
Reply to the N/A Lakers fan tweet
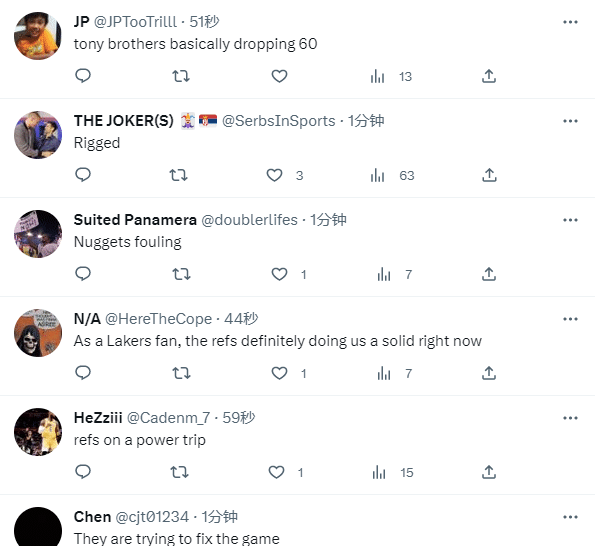click(83, 373)
